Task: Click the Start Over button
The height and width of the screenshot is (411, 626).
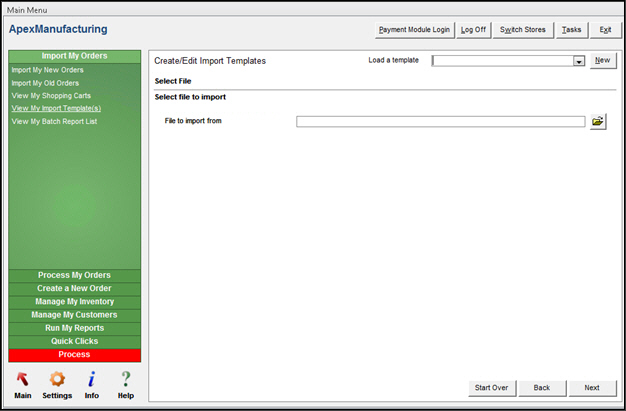Action: pos(491,388)
